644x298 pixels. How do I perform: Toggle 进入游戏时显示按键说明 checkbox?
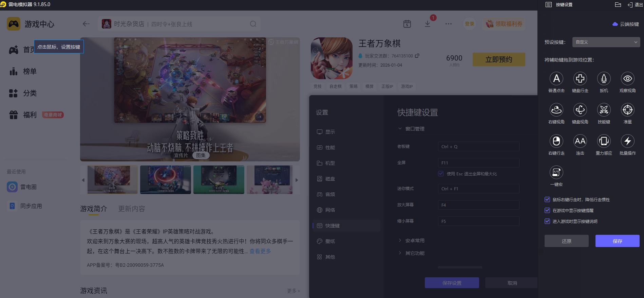point(547,221)
